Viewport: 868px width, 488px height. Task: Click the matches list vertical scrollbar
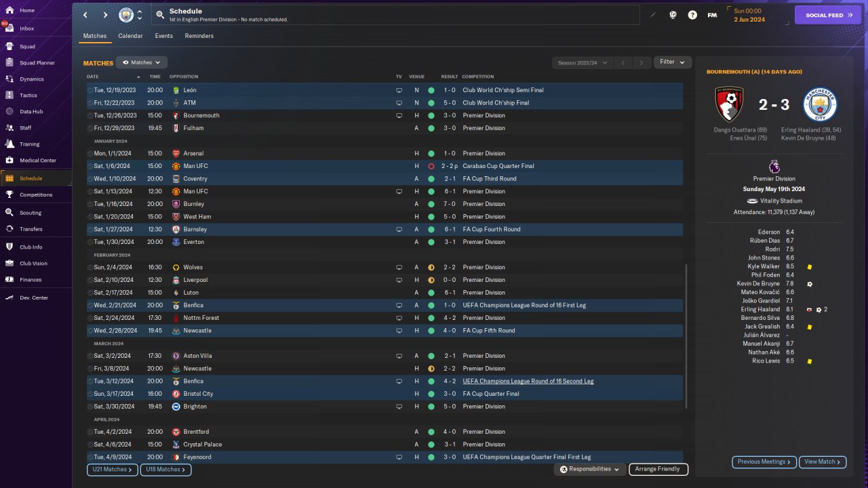tap(687, 336)
